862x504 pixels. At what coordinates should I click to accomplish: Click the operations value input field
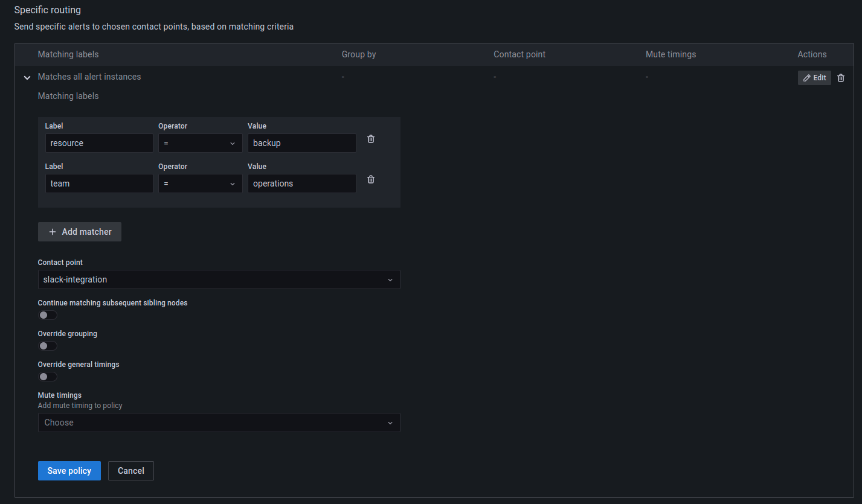[x=301, y=183]
